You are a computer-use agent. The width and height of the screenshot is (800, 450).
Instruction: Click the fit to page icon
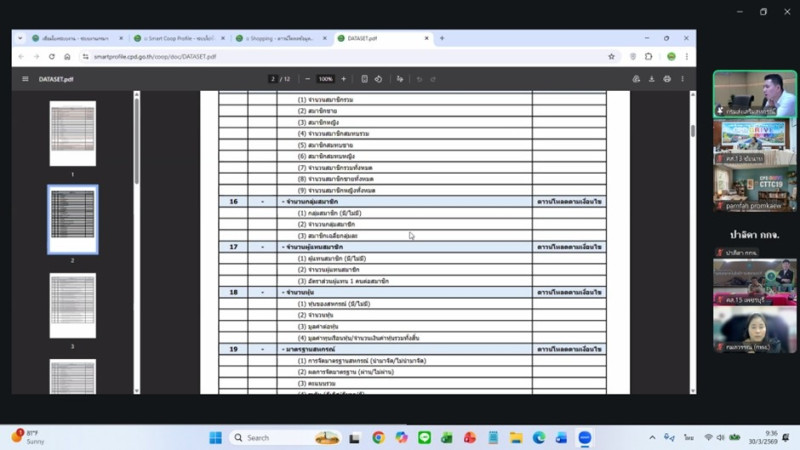coord(364,79)
